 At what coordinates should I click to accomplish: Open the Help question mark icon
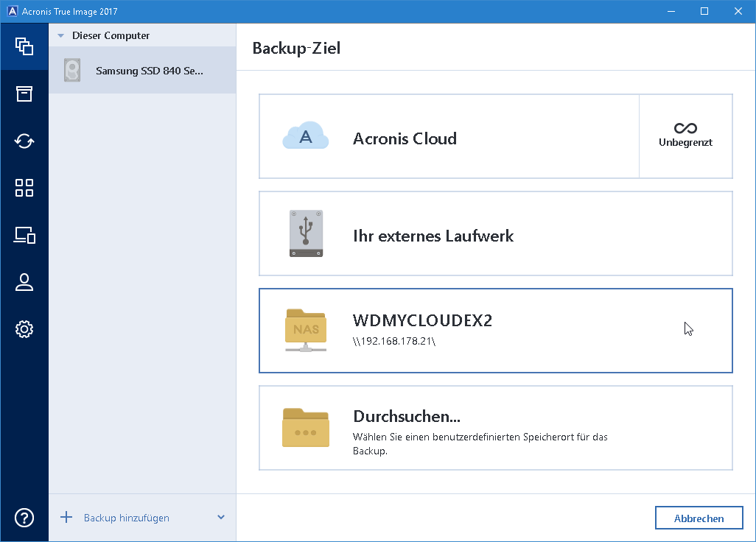point(24,518)
